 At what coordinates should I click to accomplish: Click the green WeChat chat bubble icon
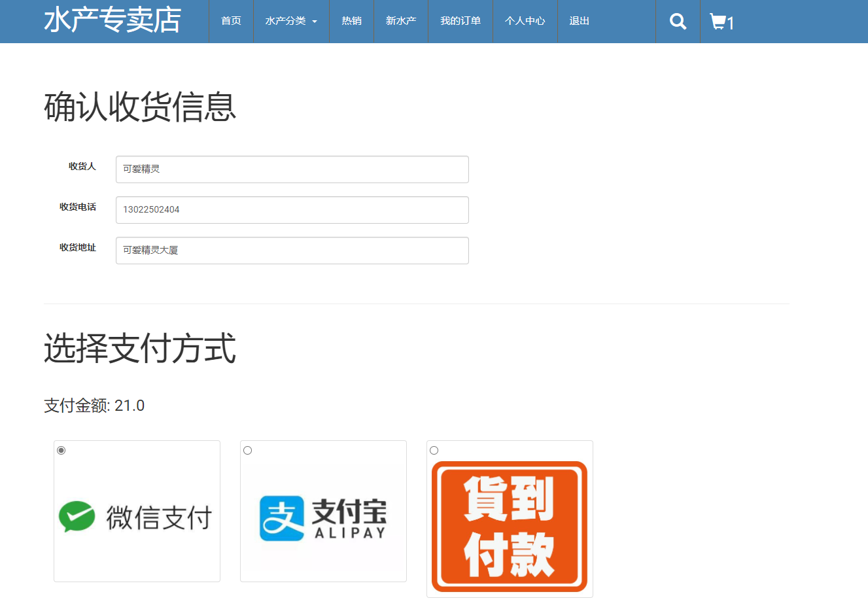[x=77, y=517]
